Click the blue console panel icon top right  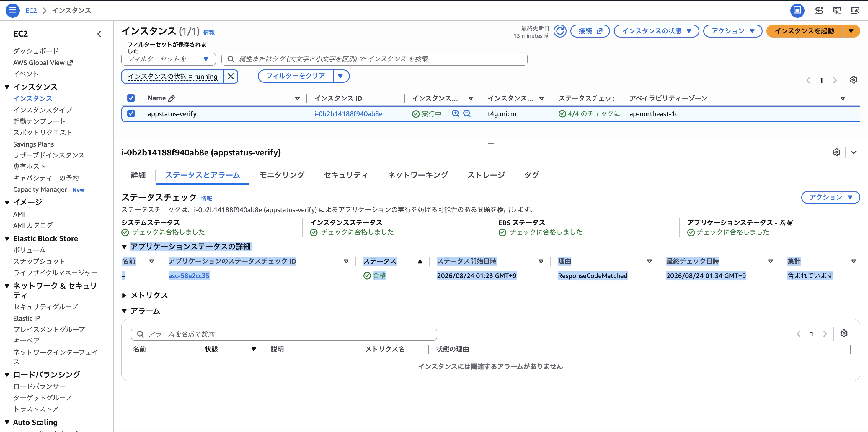pyautogui.click(x=797, y=10)
